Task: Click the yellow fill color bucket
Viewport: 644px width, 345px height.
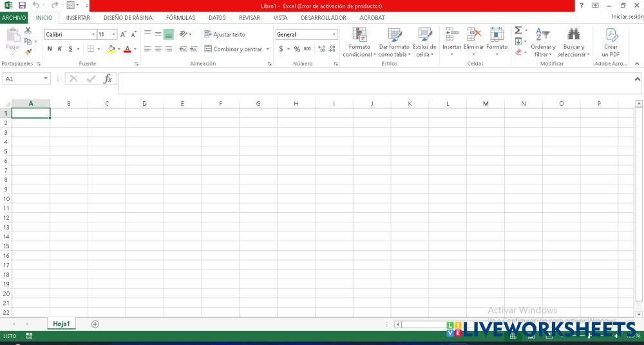Action: click(111, 49)
